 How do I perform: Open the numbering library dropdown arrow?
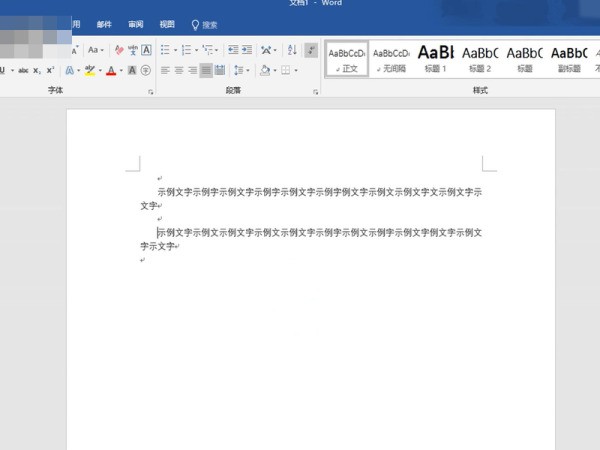196,50
